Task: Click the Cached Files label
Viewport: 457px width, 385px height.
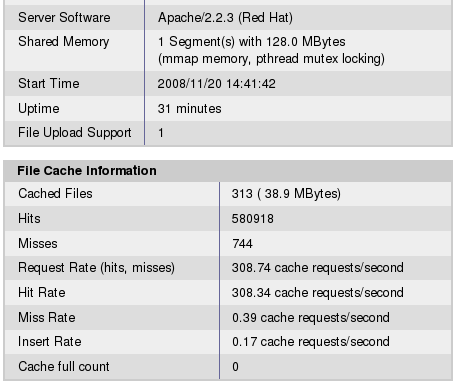Action: (55, 193)
